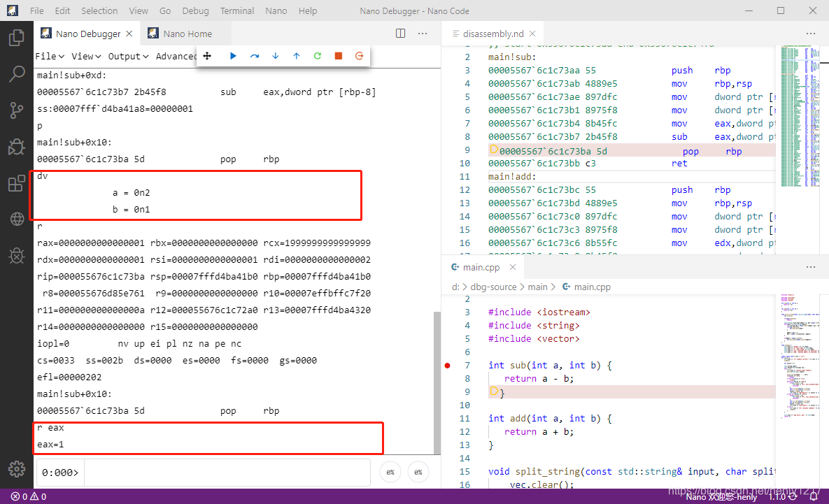Toggle the breakpoint on line 7
The width and height of the screenshot is (829, 504).
click(x=448, y=366)
